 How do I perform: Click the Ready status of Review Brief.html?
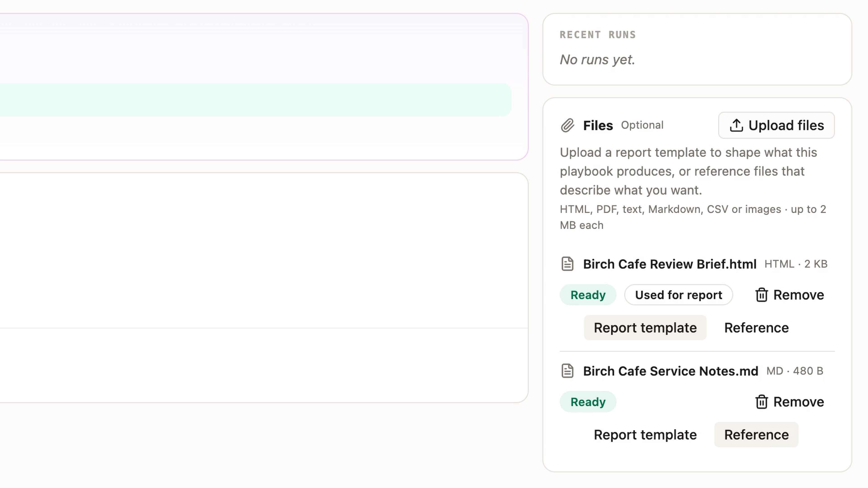pos(588,295)
